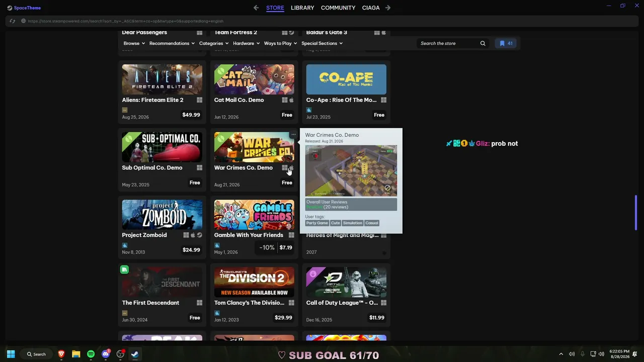Click the -10% discount on Gamble With Your Friends
This screenshot has width=644, height=362.
pos(267,247)
